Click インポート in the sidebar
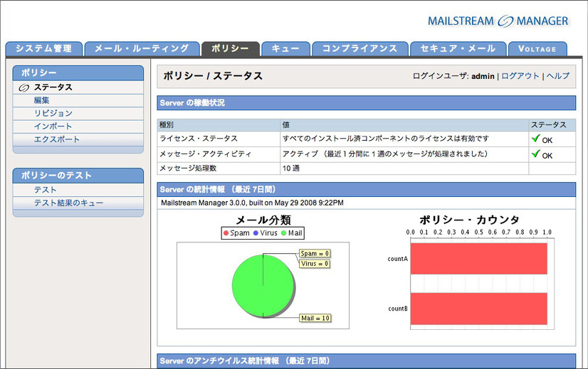 coord(53,127)
